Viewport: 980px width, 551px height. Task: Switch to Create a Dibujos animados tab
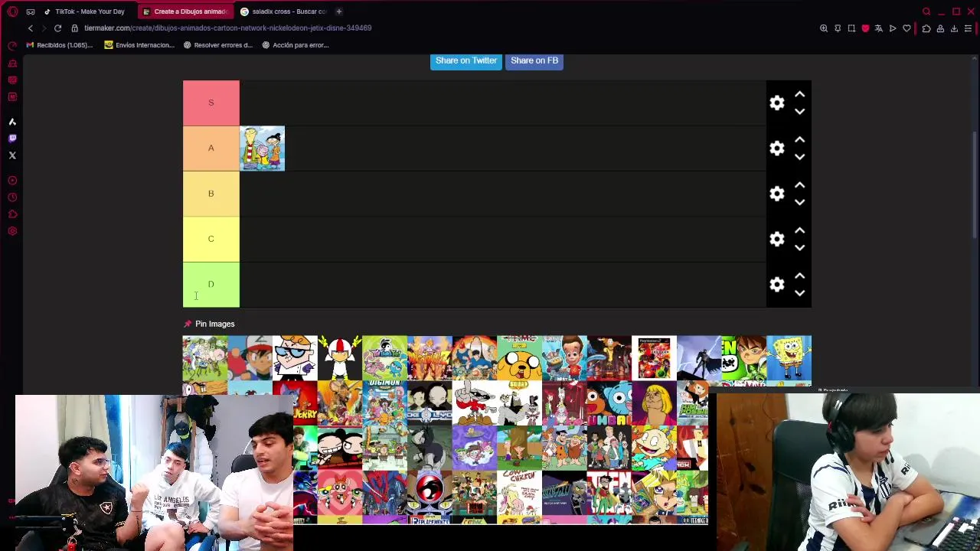coord(185,11)
